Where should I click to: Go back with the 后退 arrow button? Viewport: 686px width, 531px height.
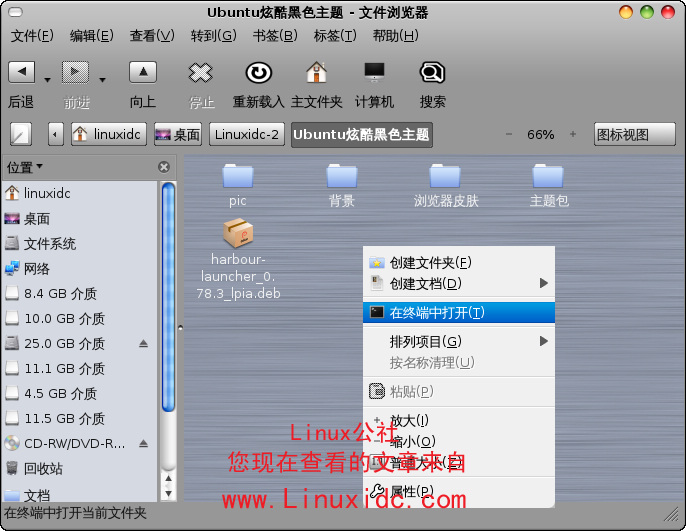[x=21, y=72]
